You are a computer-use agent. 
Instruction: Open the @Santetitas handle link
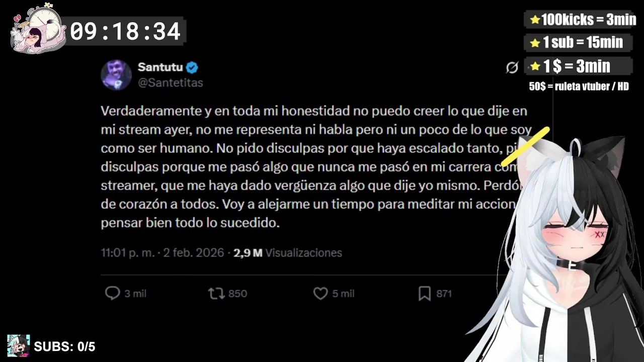point(171,83)
